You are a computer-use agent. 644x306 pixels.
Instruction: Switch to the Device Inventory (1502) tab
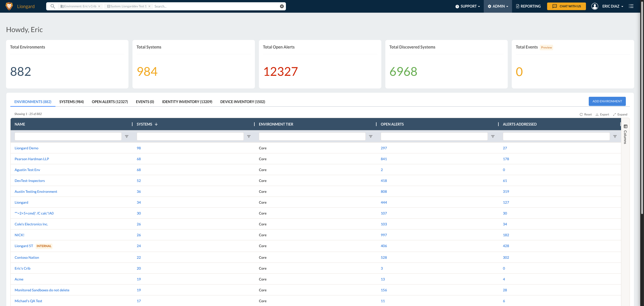pyautogui.click(x=243, y=102)
